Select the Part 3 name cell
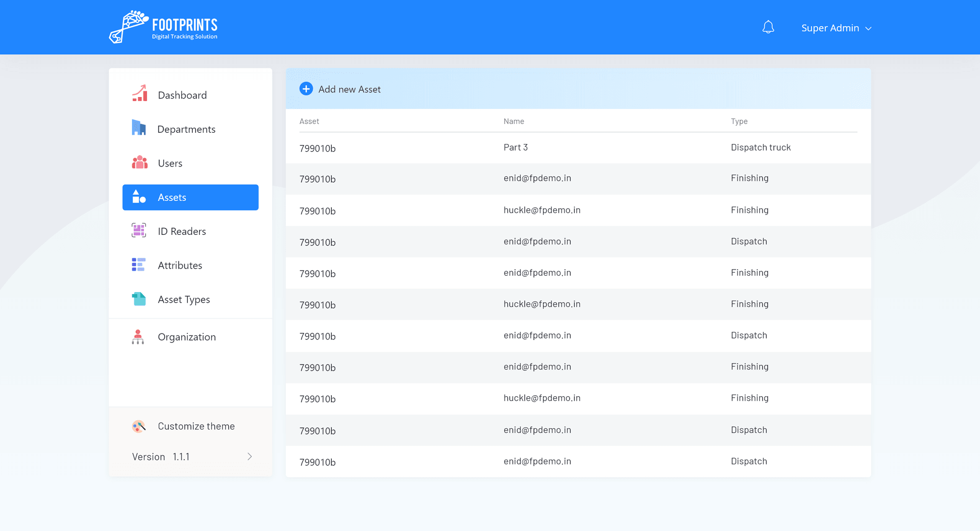The height and width of the screenshot is (531, 980). (x=516, y=148)
